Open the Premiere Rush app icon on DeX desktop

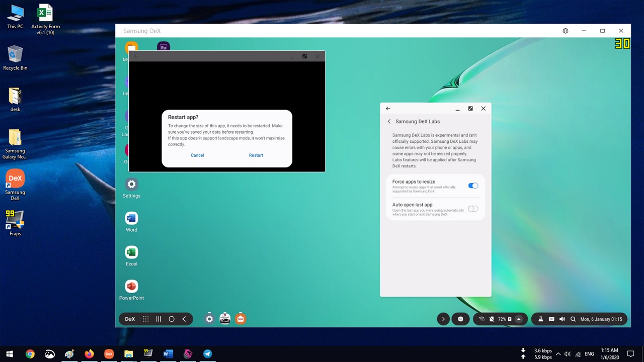coord(163,46)
